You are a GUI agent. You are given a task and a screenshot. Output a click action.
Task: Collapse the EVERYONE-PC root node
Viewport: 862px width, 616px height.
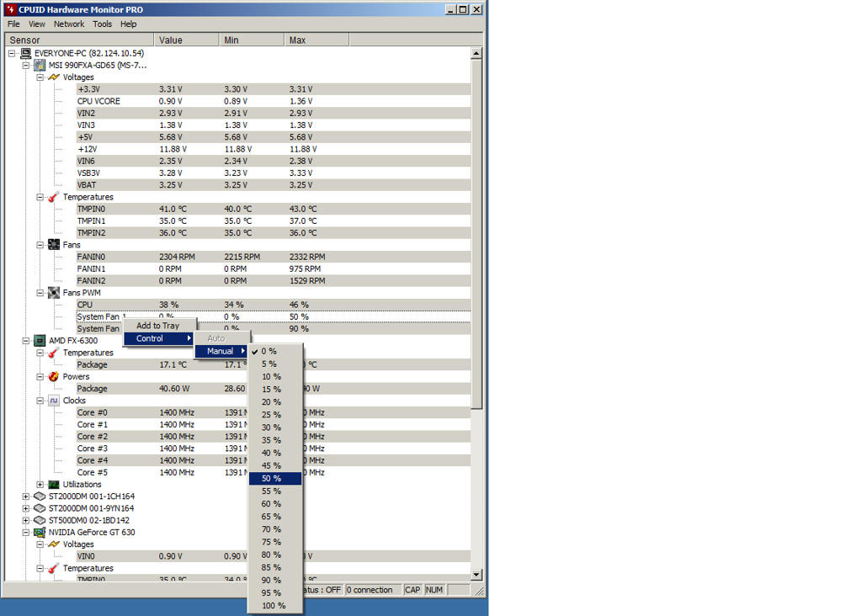pyautogui.click(x=12, y=53)
